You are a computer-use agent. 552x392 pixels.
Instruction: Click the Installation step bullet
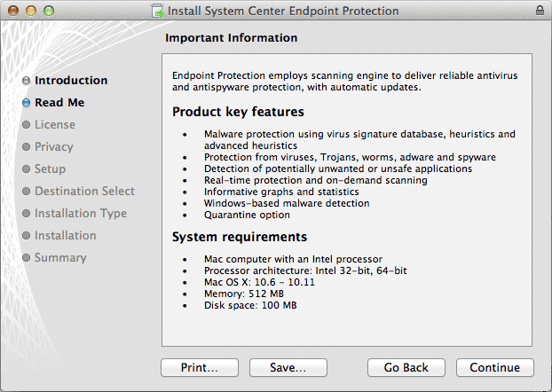click(26, 235)
